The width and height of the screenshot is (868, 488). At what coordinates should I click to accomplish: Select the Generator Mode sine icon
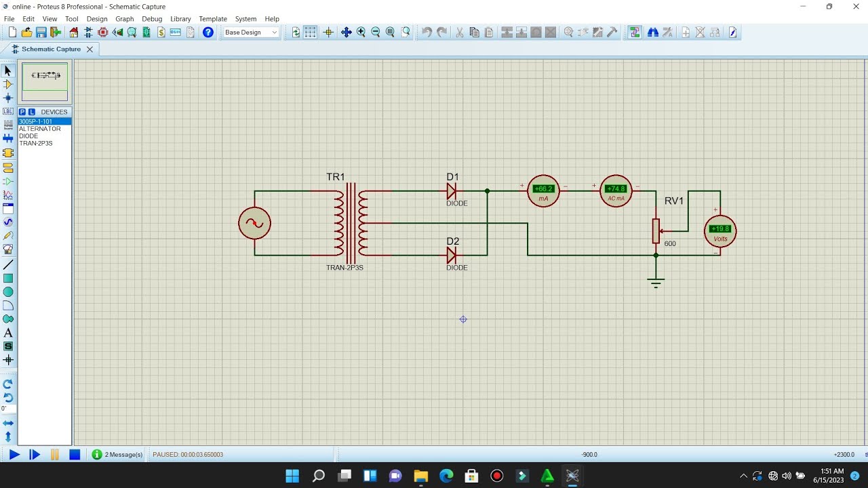point(8,222)
